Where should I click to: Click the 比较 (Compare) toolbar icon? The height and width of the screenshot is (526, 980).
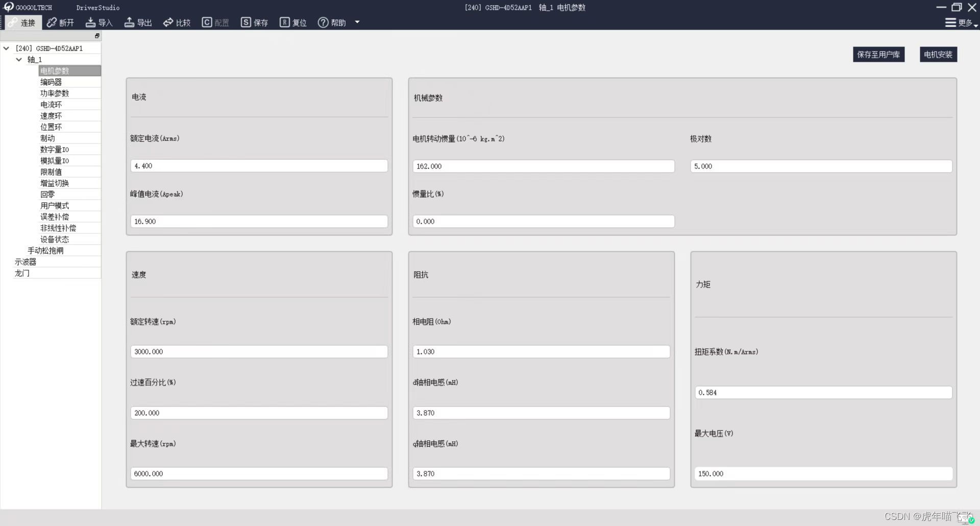[x=177, y=22]
